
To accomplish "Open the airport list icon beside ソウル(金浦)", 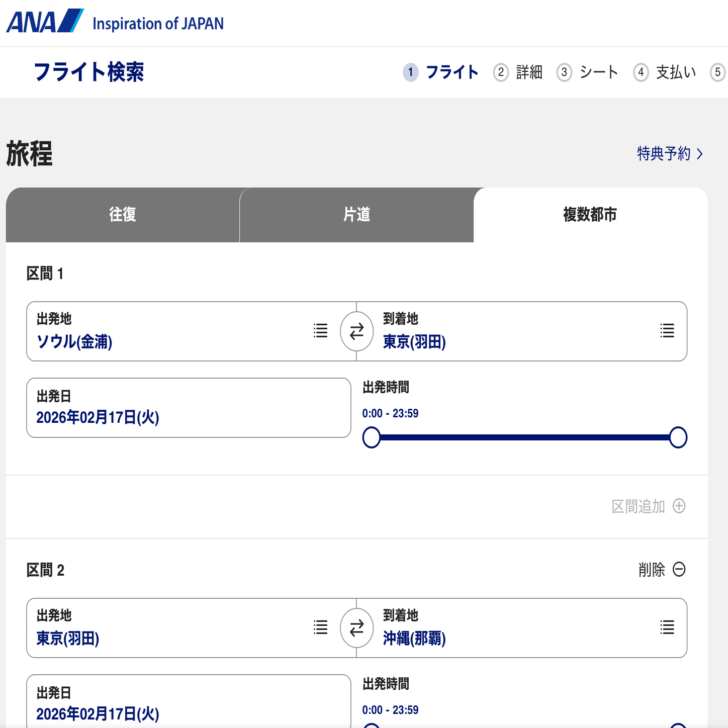I will click(x=320, y=331).
